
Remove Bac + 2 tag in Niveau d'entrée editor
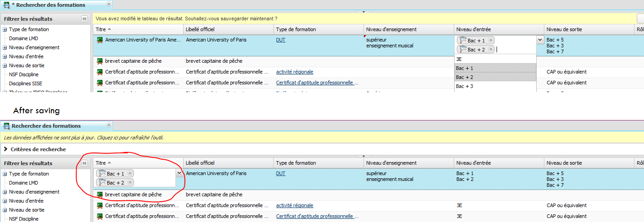(491, 49)
